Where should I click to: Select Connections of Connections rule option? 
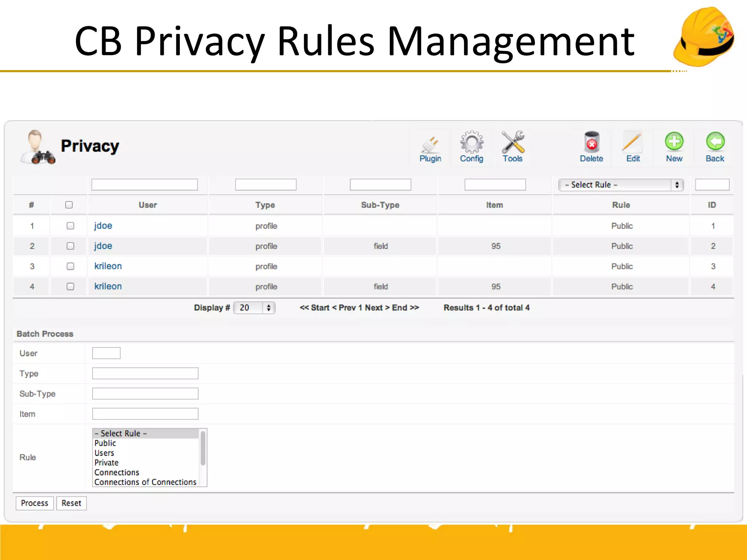[x=145, y=482]
